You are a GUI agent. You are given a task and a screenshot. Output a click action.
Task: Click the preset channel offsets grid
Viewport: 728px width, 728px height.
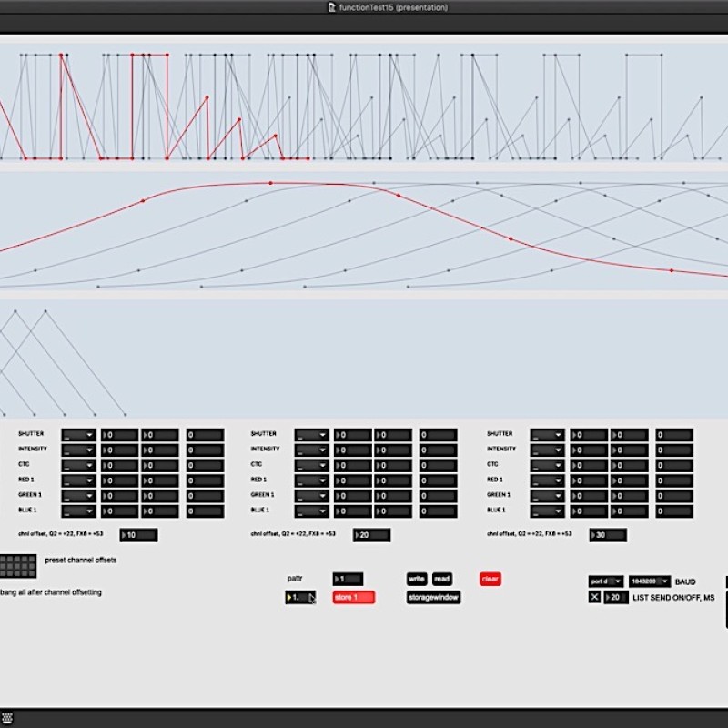pos(18,565)
